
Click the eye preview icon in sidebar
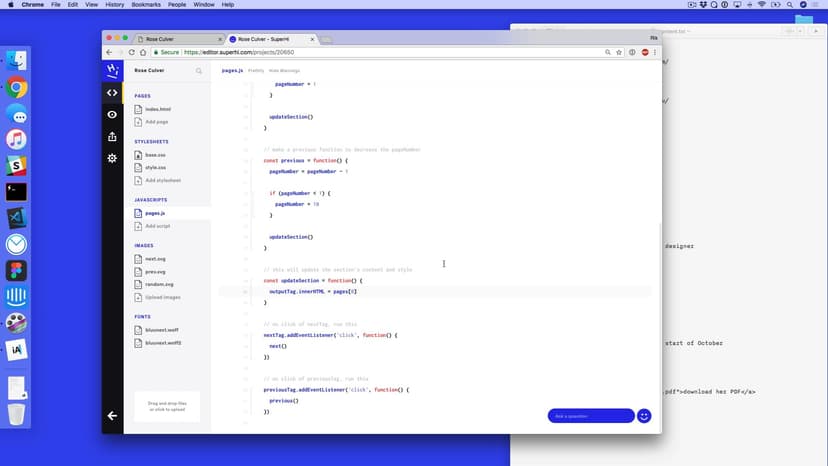(x=112, y=114)
